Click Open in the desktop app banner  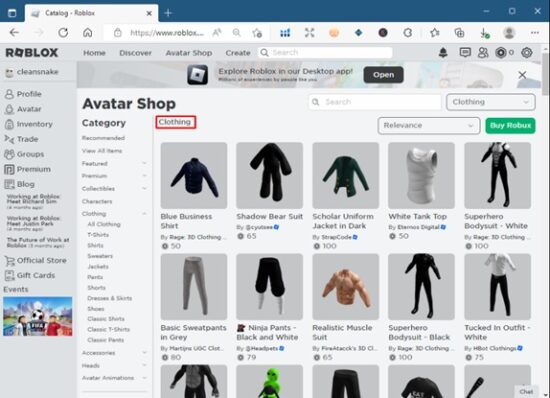coord(383,75)
